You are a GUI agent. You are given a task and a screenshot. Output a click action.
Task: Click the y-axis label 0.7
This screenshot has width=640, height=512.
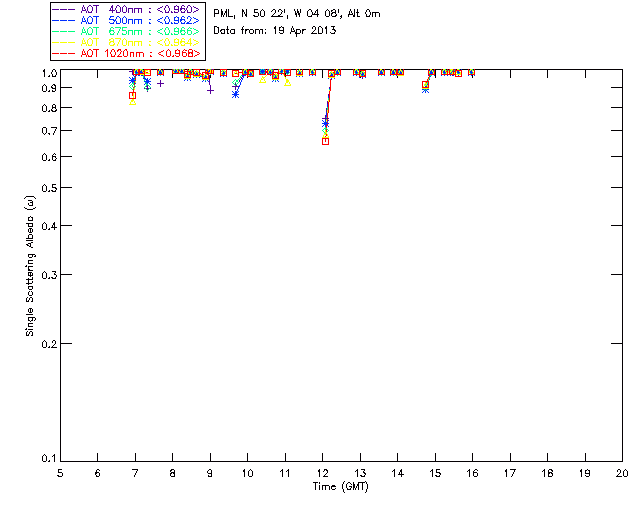(49, 131)
